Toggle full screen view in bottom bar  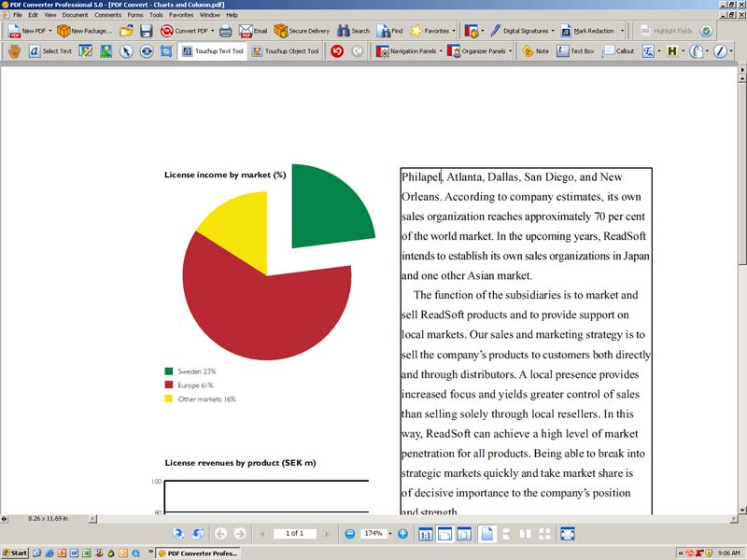(567, 533)
